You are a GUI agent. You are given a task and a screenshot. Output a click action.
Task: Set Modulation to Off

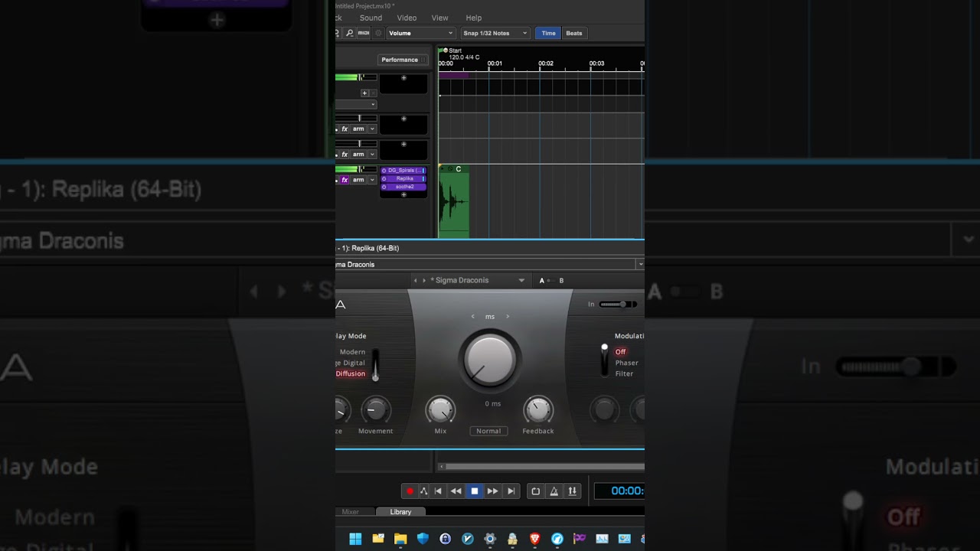(620, 352)
